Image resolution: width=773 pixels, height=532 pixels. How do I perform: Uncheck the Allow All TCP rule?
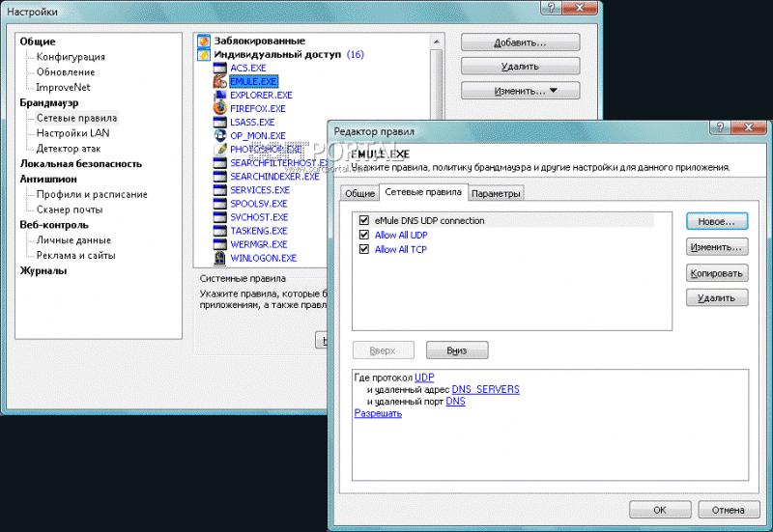[x=364, y=249]
